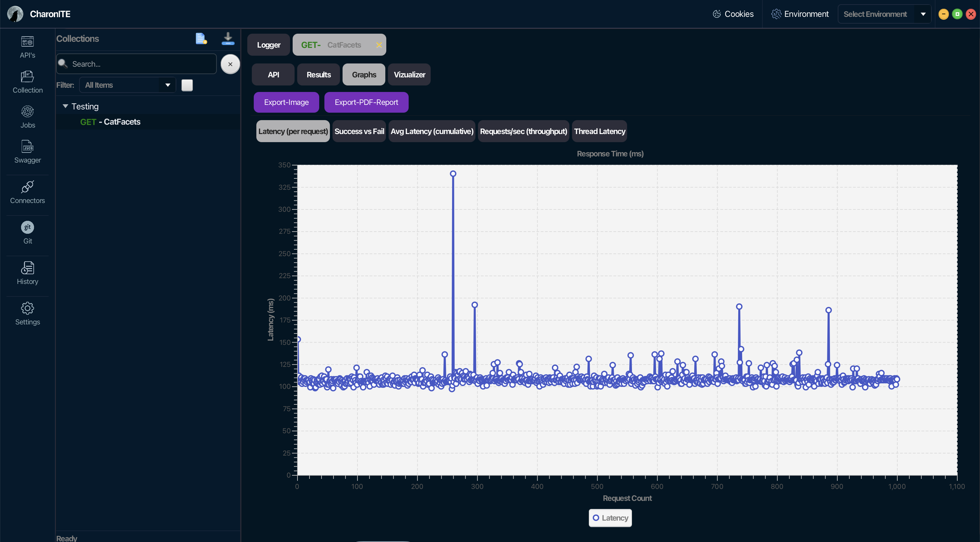The width and height of the screenshot is (980, 542).
Task: Open the All Items filter dropdown
Action: [x=127, y=85]
